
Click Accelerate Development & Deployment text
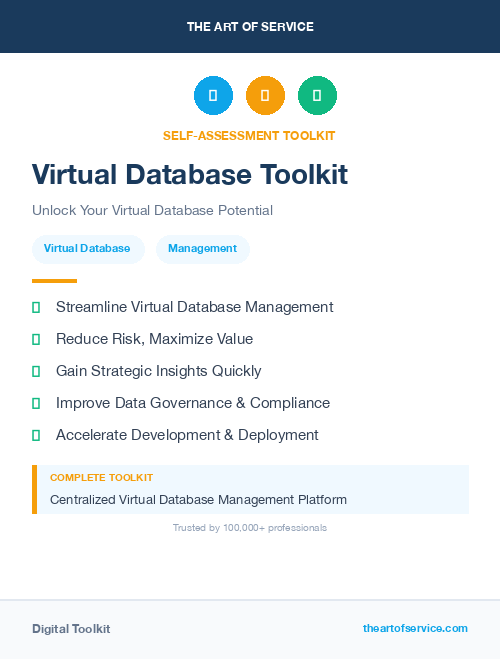pyautogui.click(x=187, y=435)
